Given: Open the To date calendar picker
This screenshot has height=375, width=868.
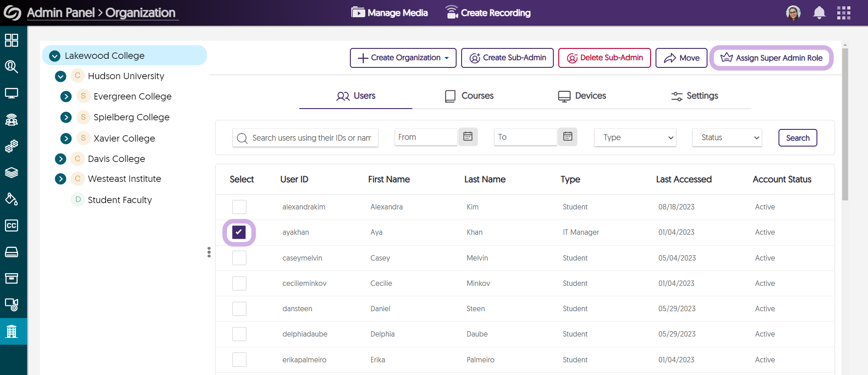Looking at the screenshot, I should (567, 137).
